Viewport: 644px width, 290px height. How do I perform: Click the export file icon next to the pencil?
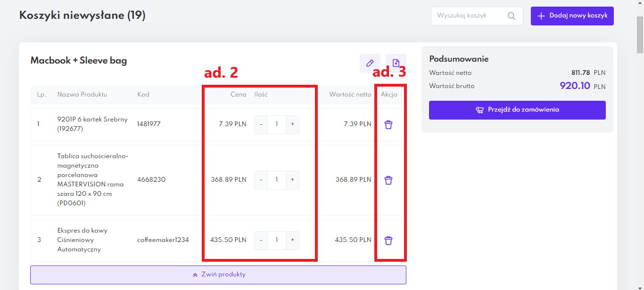coord(396,63)
